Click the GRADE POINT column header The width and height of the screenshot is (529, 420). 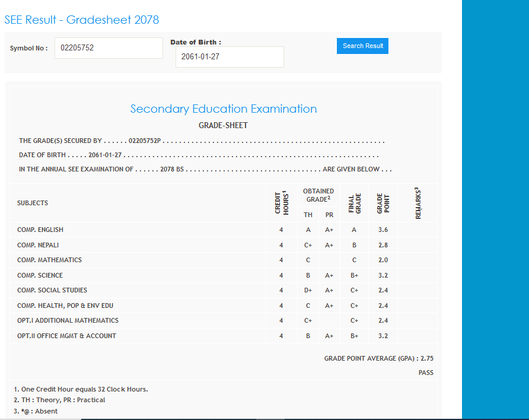tap(383, 202)
